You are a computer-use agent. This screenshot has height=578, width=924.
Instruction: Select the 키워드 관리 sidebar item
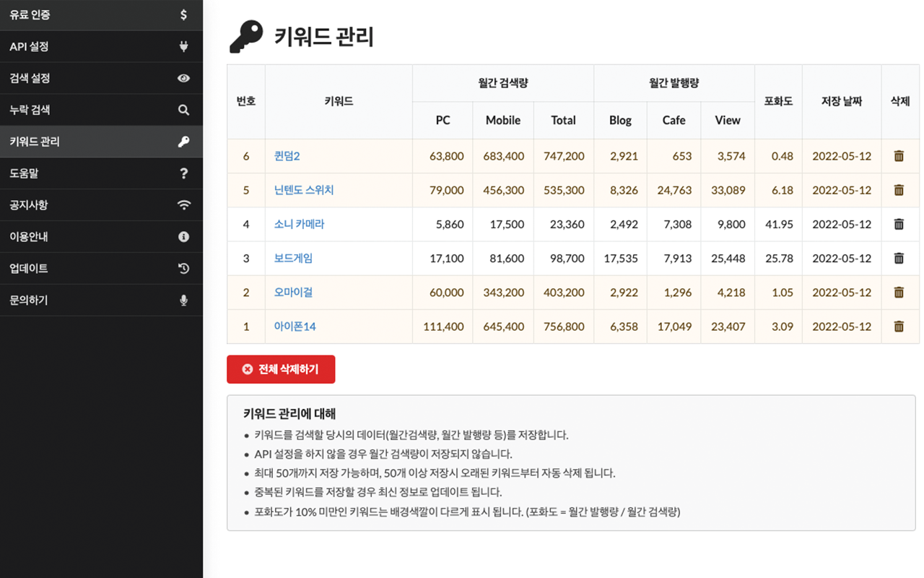pyautogui.click(x=101, y=142)
